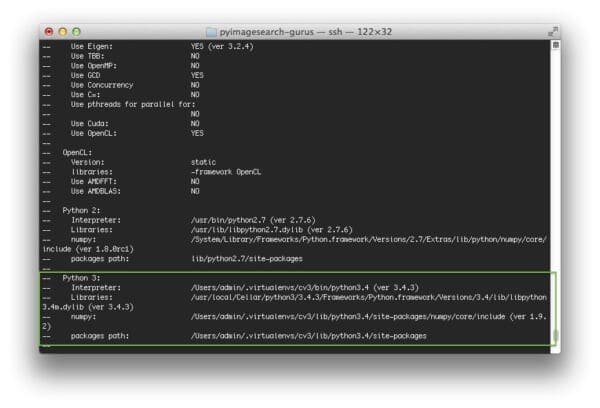The height and width of the screenshot is (408, 600).
Task: Click path '/usr/lib/libpython2.7.dylib (ver 2.7.6)'
Action: pos(271,230)
